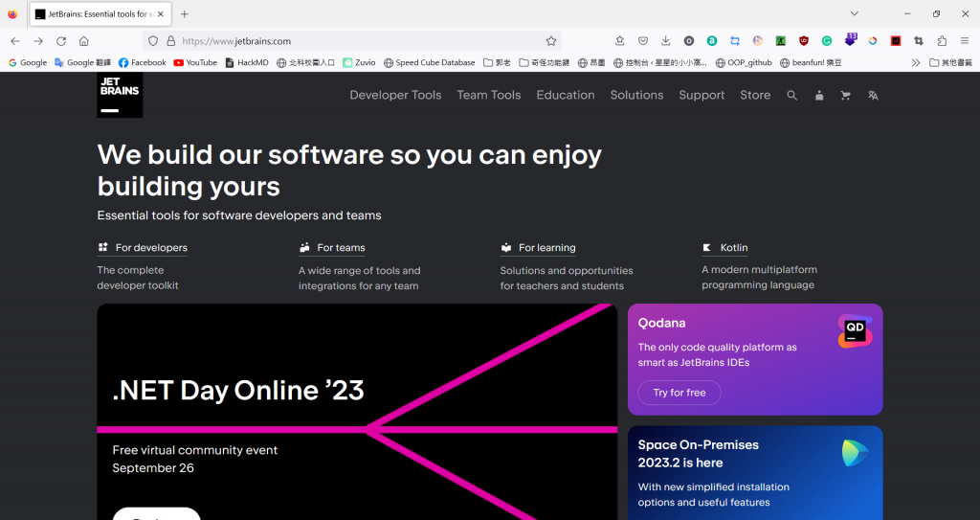Image resolution: width=980 pixels, height=520 pixels.
Task: Open the YouTube bookmark
Action: (195, 62)
